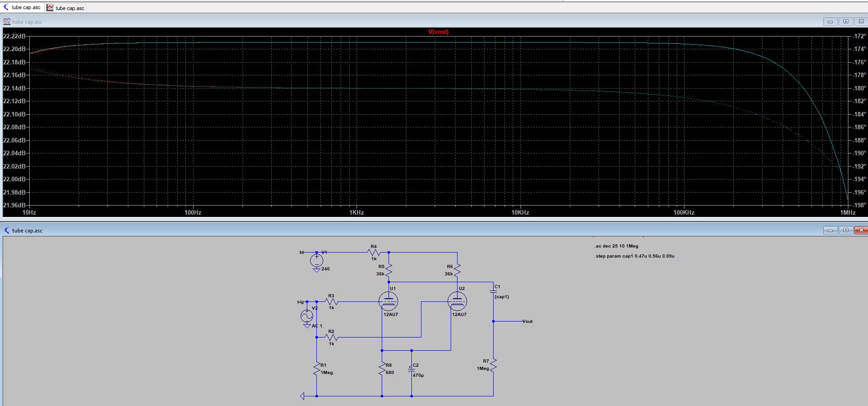Viewport: 868px width, 406px height.
Task: Select the U1 12AU7 triode symbol
Action: pyautogui.click(x=388, y=301)
